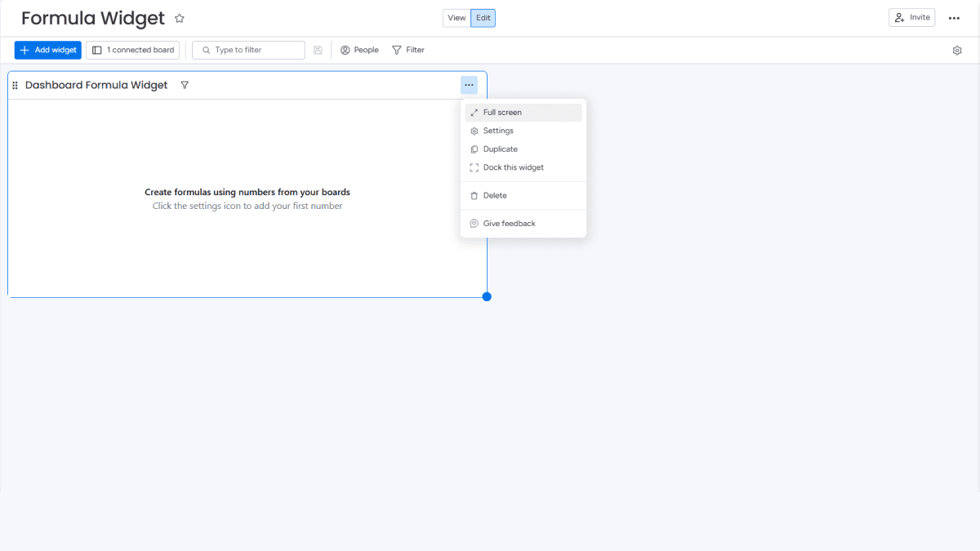Screen dimensions: 980x551
Task: Open the filter icon on Dashboard Formula Widget
Action: (185, 84)
